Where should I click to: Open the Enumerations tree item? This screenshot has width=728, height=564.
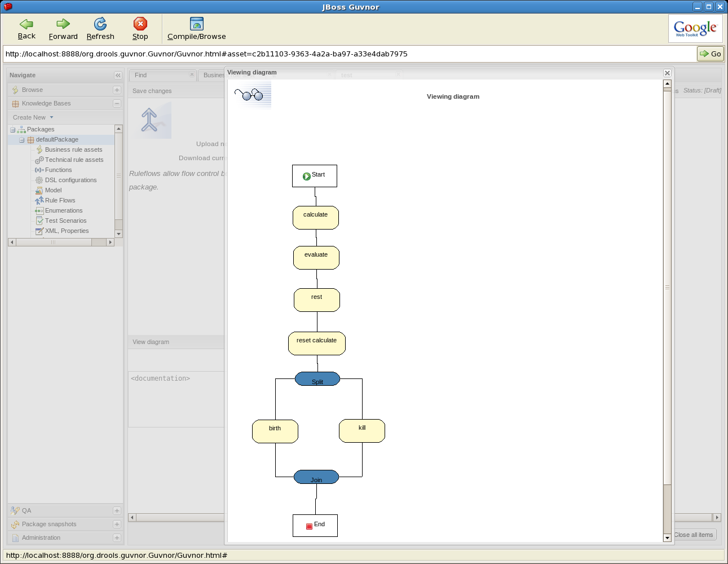(x=64, y=211)
